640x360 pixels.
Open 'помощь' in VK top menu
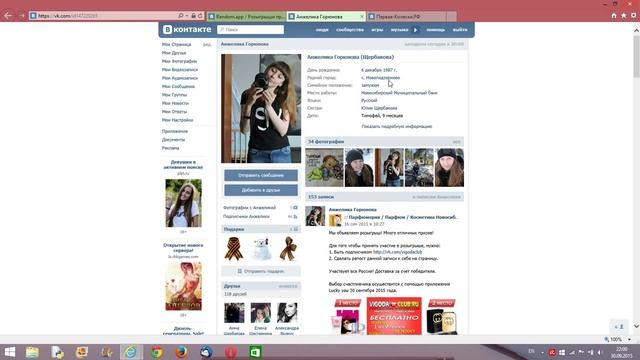click(x=436, y=30)
